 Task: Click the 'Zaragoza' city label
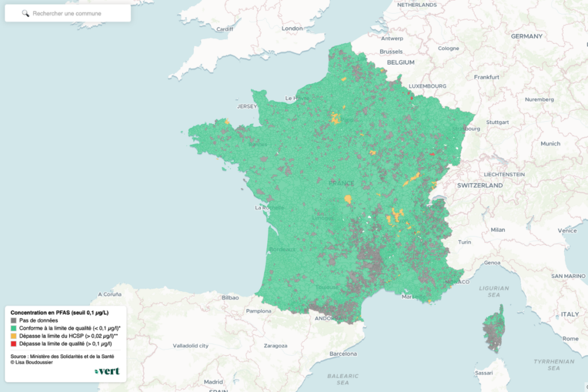pos(276,346)
